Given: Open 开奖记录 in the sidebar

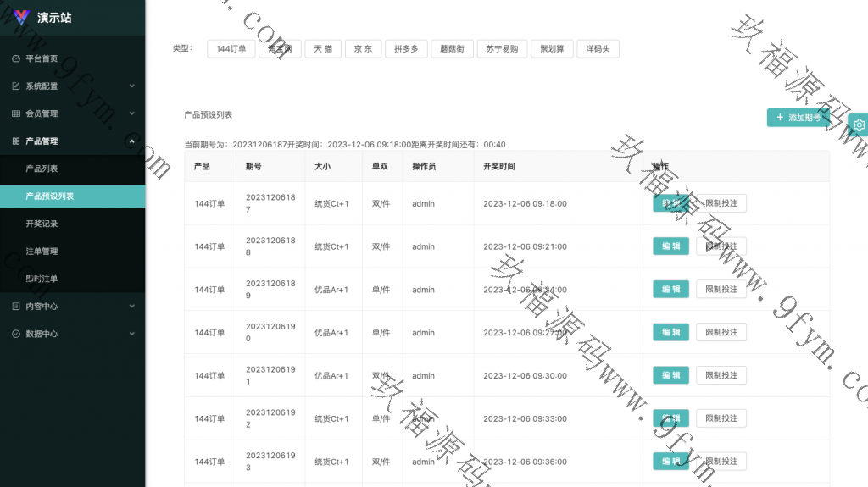Looking at the screenshot, I should (x=42, y=224).
